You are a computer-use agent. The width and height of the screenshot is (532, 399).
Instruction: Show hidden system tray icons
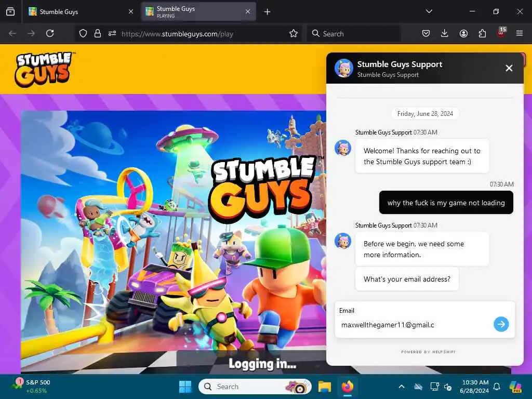(402, 387)
